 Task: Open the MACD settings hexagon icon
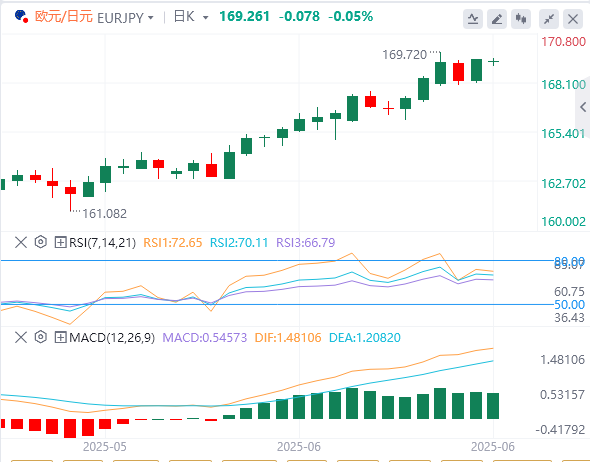click(x=41, y=337)
